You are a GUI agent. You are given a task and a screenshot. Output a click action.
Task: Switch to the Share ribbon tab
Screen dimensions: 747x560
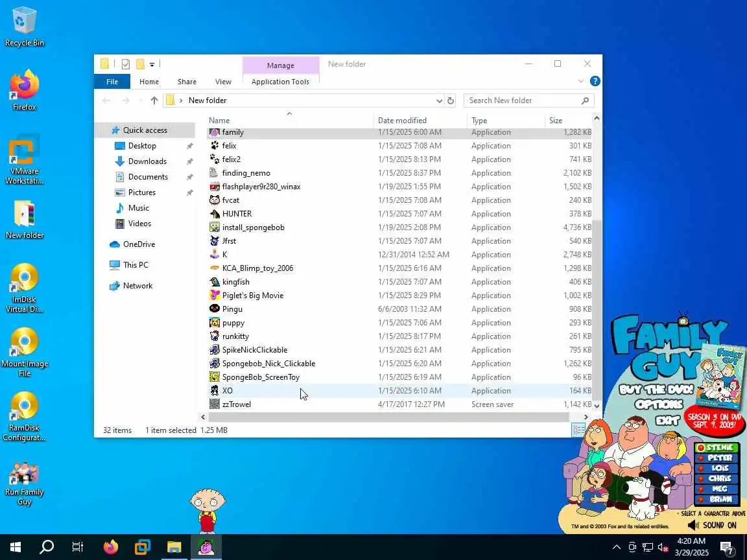point(187,82)
